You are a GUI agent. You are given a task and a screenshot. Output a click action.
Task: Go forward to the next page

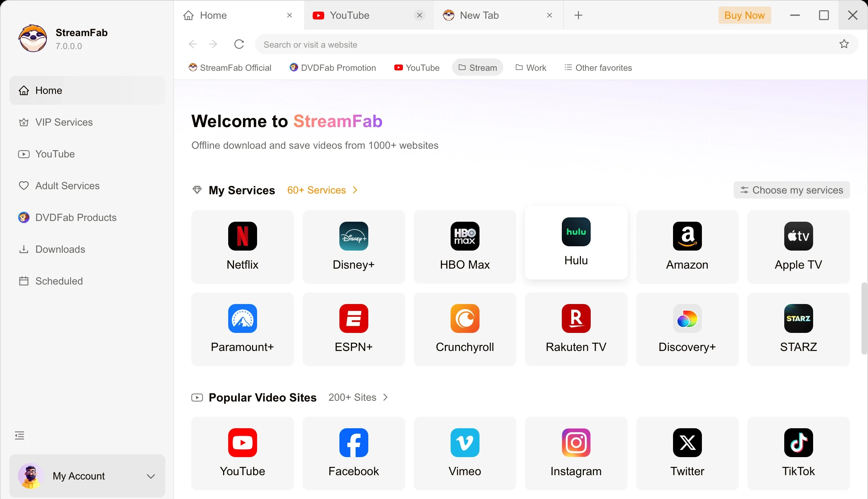tap(213, 44)
